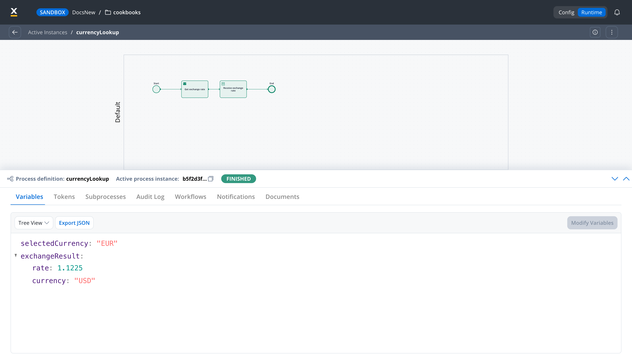Click the cookbooks folder icon
Screen dimensions: 632x364
(108, 12)
